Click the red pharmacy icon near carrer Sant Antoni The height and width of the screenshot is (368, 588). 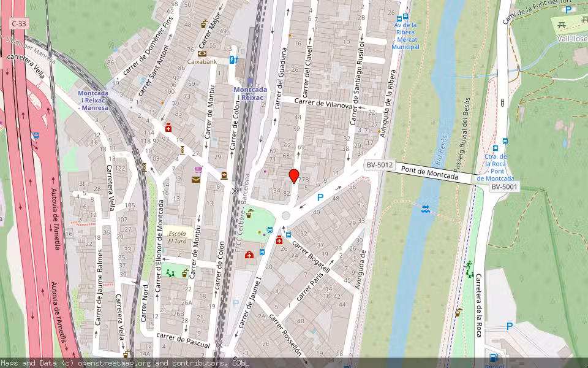click(168, 128)
